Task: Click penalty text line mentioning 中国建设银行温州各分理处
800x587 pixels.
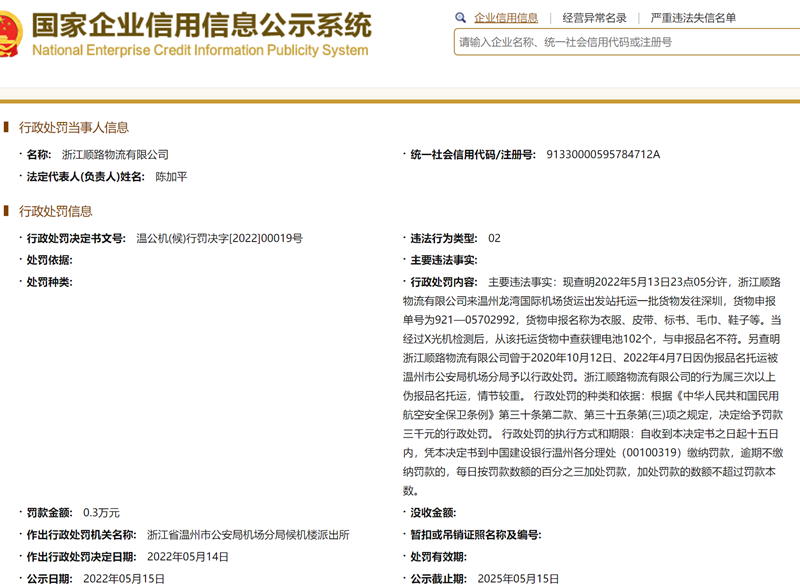Action: point(593,452)
